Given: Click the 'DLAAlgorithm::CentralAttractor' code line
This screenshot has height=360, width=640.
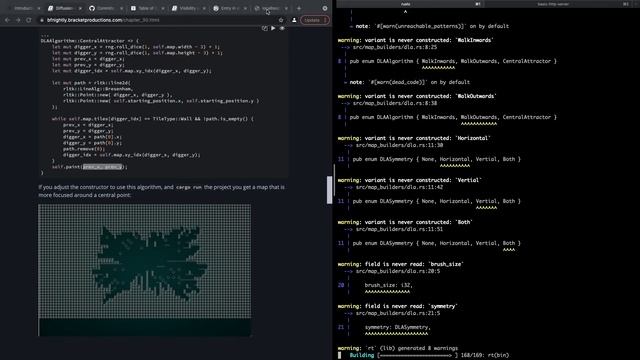Looking at the screenshot, I should (x=89, y=41).
